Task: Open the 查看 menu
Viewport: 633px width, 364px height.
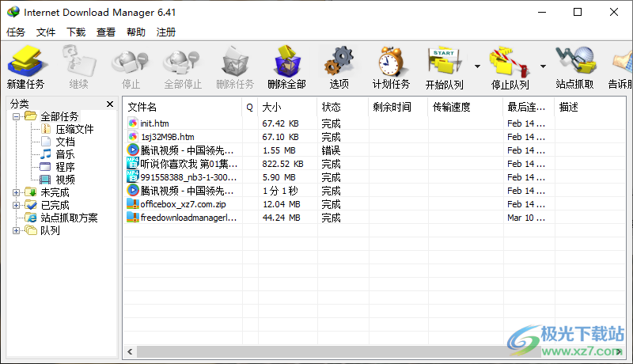Action: [106, 32]
